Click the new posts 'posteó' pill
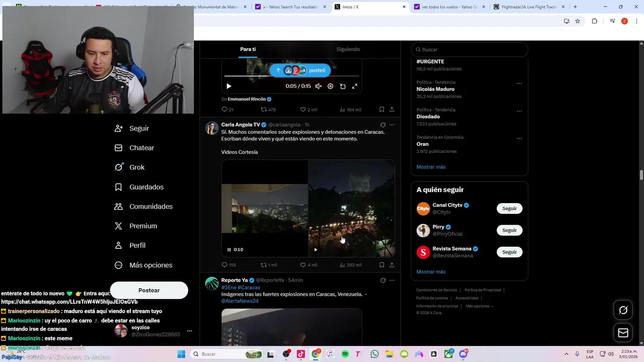Image resolution: width=644 pixels, height=362 pixels. [300, 70]
